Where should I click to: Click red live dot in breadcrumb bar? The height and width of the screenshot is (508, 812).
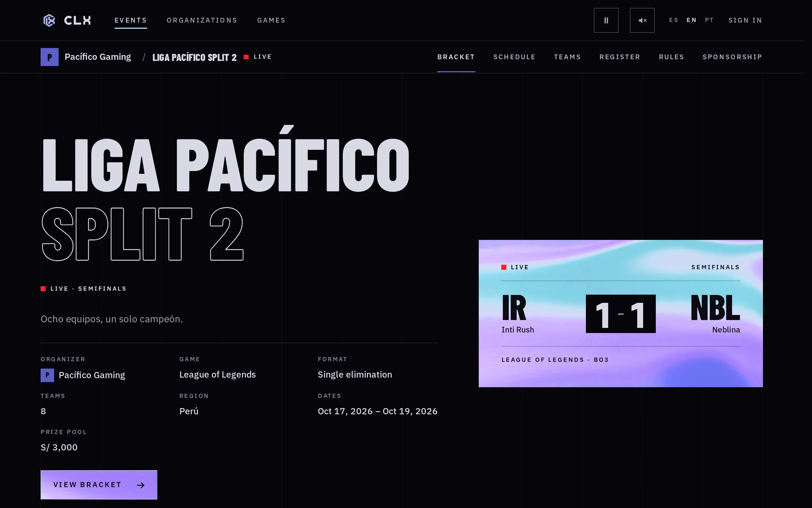[x=246, y=57]
